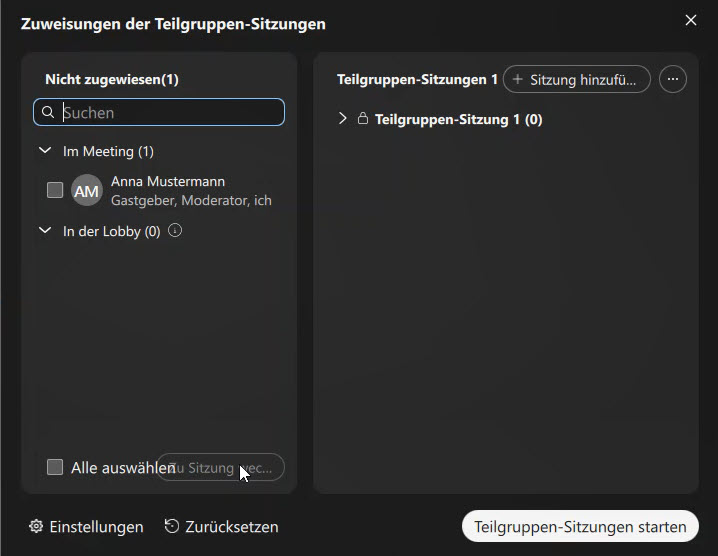Click the more options ellipsis button
Image resolution: width=718 pixels, height=556 pixels.
[x=673, y=79]
